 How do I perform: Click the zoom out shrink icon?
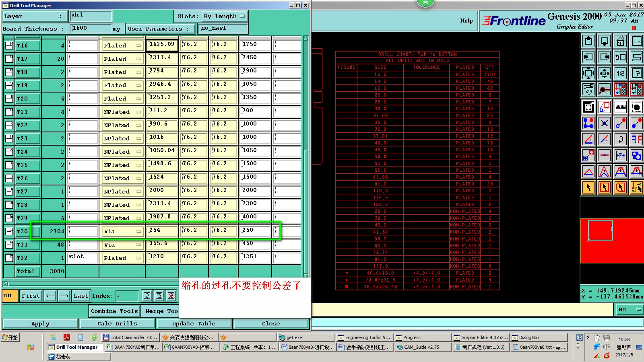pyautogui.click(x=605, y=73)
